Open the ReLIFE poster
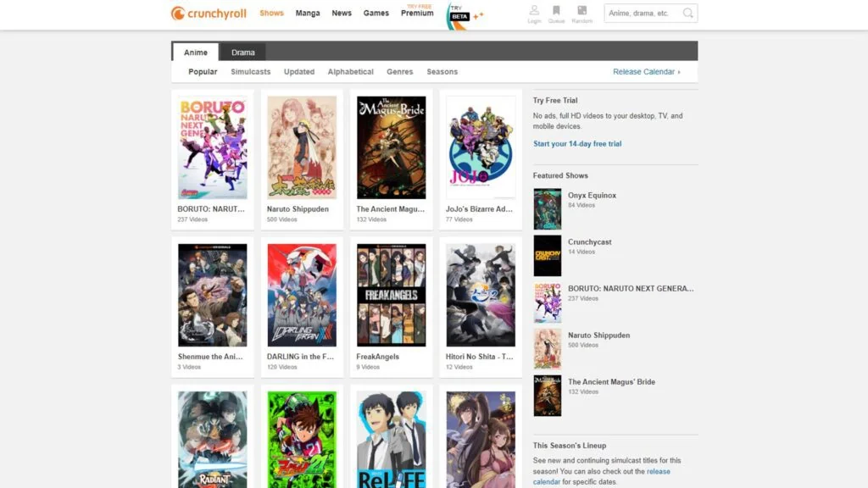The height and width of the screenshot is (488, 868). 392,440
